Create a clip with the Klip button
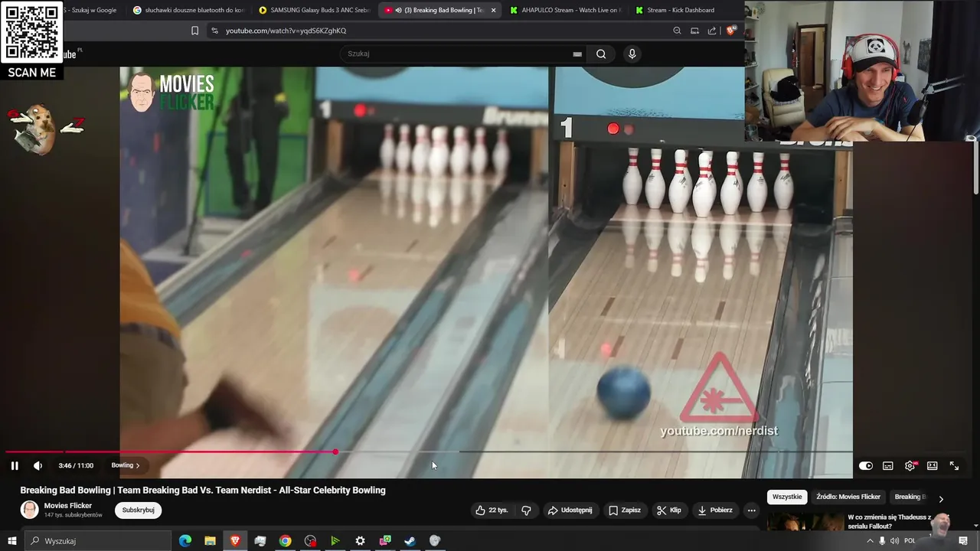The height and width of the screenshot is (551, 980). [x=669, y=510]
